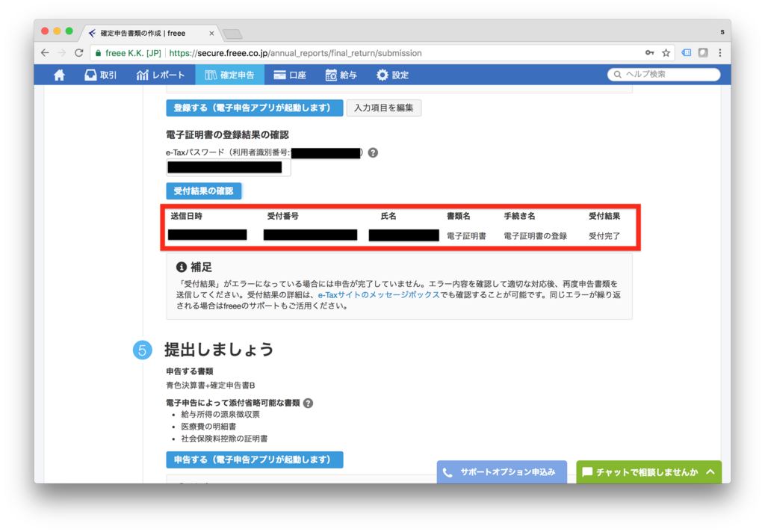Click help icon next to 添付省略可能な書類

[x=308, y=403]
